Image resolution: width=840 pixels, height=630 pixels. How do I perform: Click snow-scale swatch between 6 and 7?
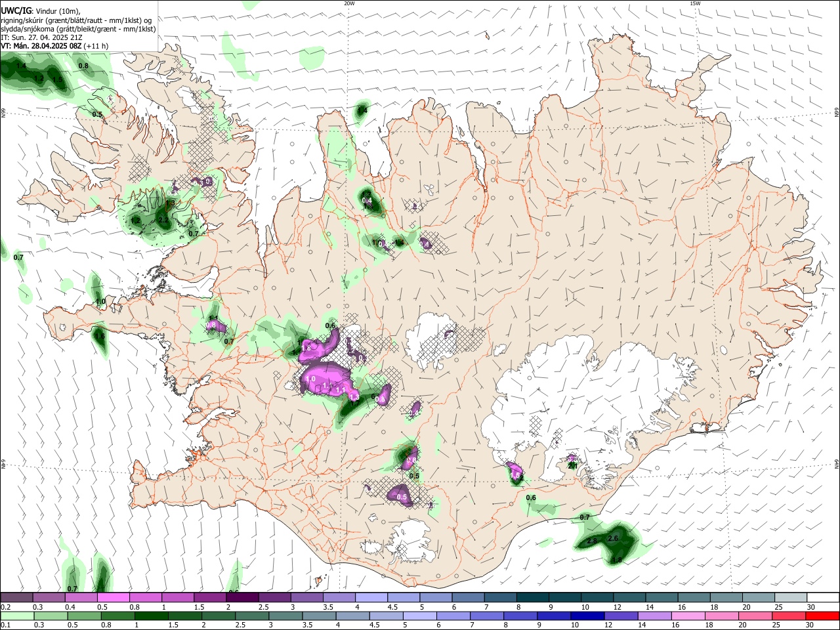pyautogui.click(x=469, y=597)
